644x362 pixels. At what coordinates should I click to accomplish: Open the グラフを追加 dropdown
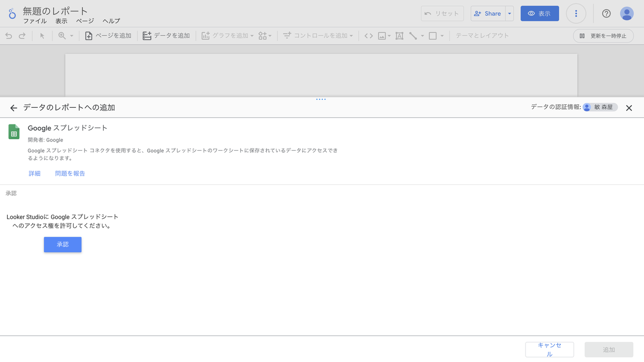click(x=228, y=36)
